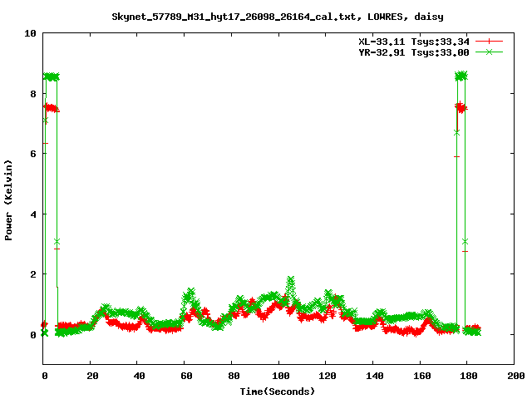The image size is (532, 399).
Task: Click the x-axis tick label 80
Action: (x=234, y=376)
